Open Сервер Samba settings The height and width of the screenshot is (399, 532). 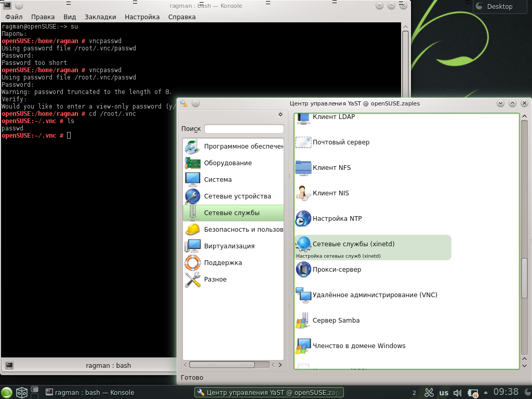point(336,321)
